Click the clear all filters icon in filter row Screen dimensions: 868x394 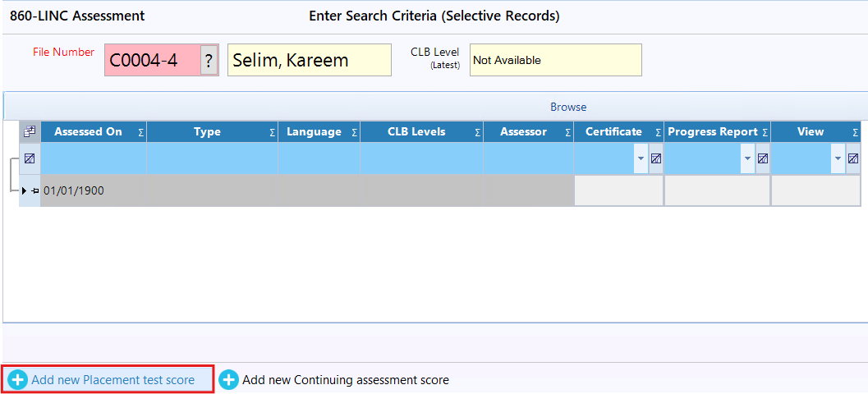tap(30, 158)
